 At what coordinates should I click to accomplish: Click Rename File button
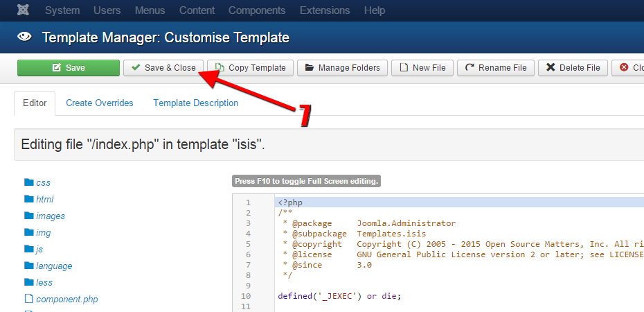coord(495,68)
